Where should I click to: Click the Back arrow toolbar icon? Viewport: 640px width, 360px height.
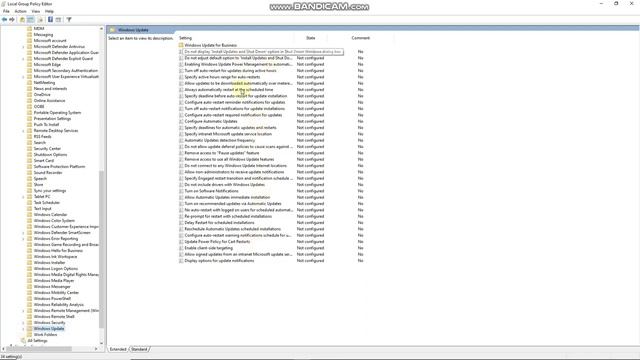point(4,20)
